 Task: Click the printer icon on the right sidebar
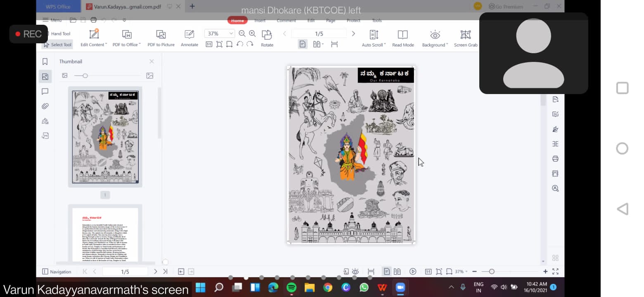tap(555, 159)
